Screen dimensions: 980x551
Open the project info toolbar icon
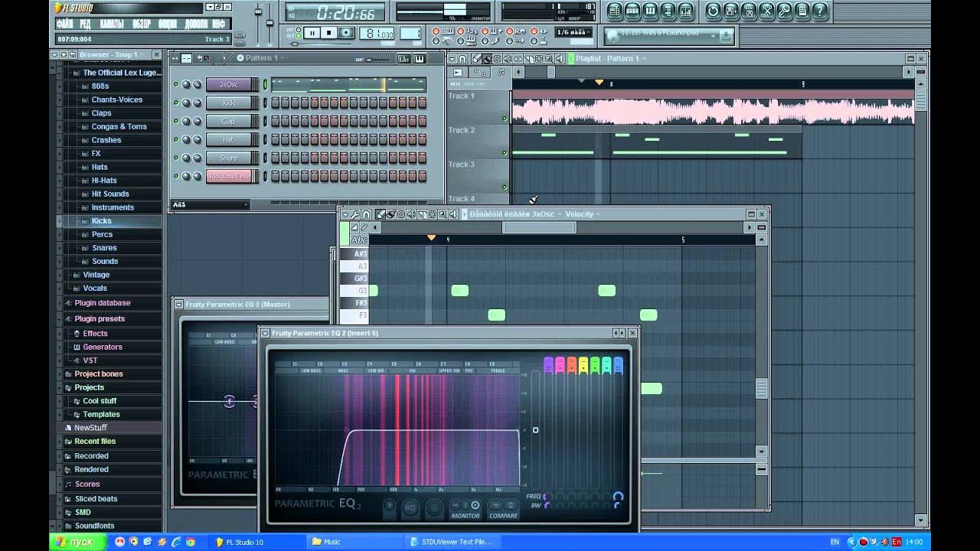coord(802,11)
